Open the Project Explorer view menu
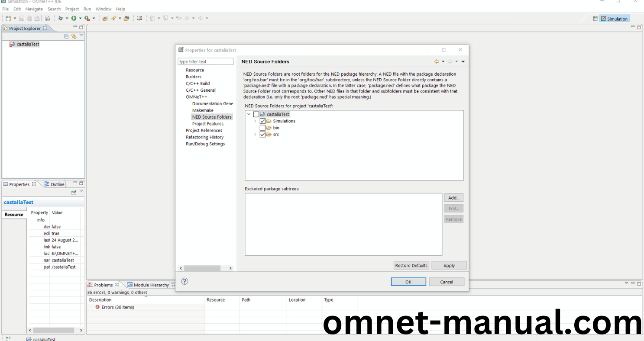Viewport: 644px width, 341px height. [x=81, y=35]
